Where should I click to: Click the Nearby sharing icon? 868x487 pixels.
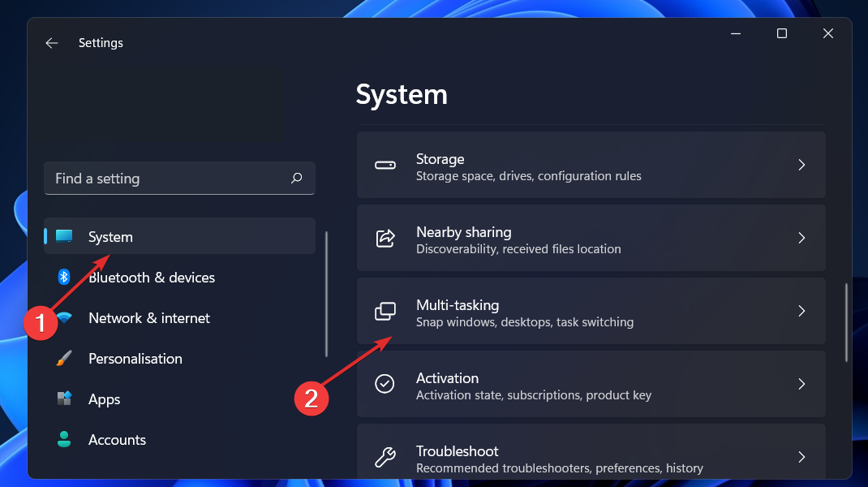pyautogui.click(x=385, y=238)
